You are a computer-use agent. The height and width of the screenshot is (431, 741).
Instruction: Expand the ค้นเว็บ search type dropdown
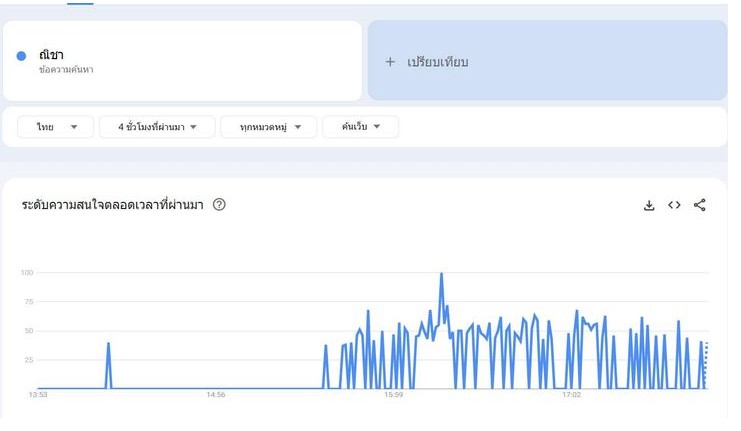pyautogui.click(x=360, y=127)
